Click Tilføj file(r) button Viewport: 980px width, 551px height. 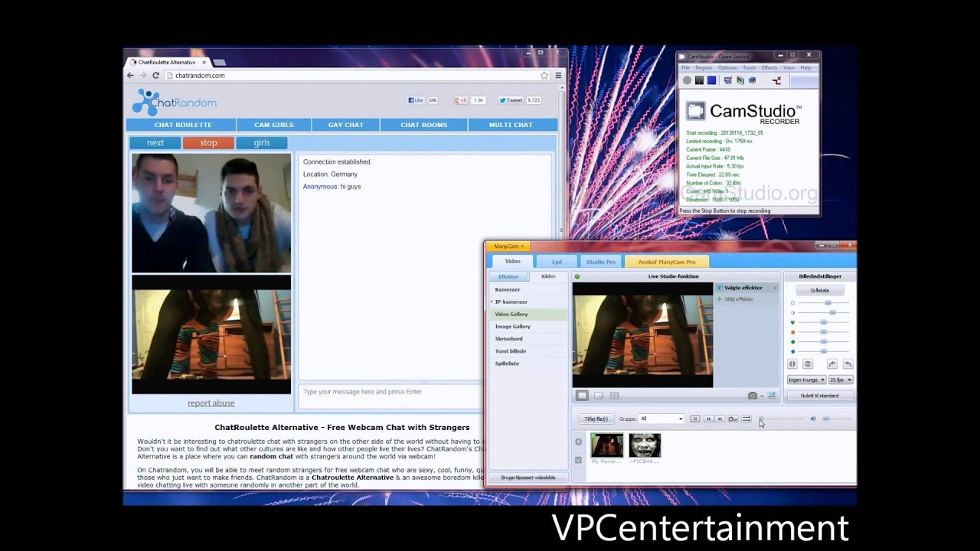596,419
